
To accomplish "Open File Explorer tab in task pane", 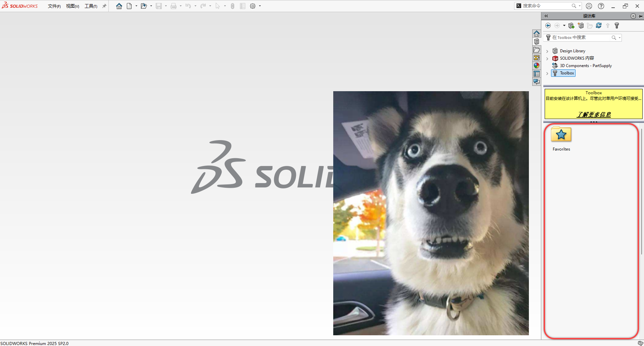I will (x=537, y=50).
